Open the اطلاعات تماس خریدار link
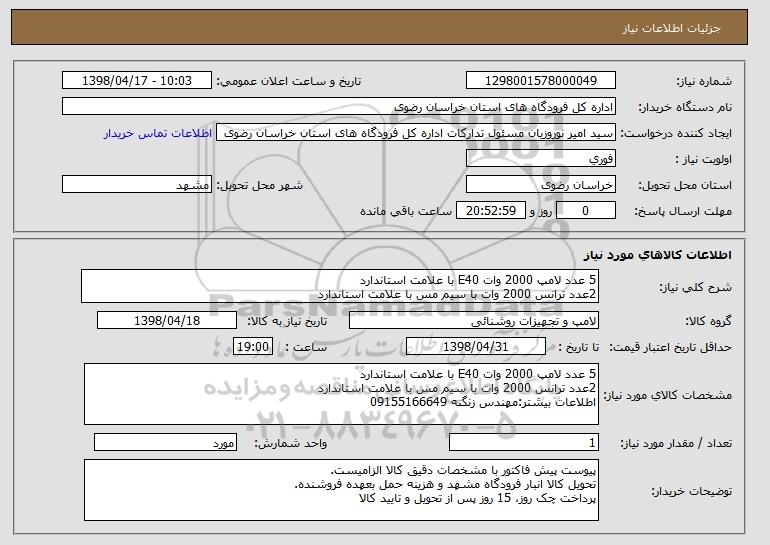 point(158,134)
